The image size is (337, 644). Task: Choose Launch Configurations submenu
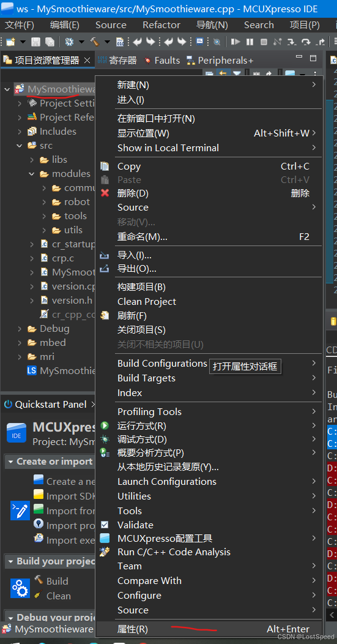tap(209, 481)
